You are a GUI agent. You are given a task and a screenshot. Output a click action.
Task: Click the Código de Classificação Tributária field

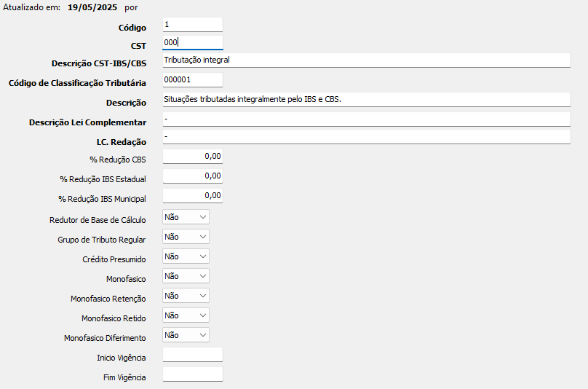pos(192,80)
